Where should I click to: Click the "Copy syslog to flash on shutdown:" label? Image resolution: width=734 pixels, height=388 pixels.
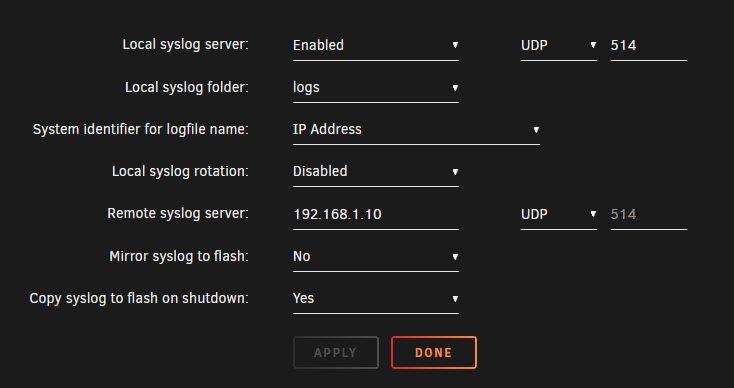(x=139, y=298)
